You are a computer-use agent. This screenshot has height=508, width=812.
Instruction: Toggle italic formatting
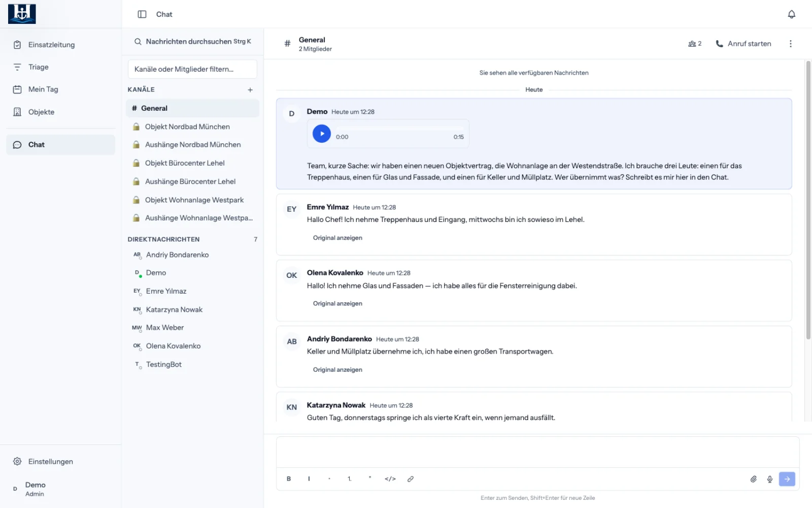[x=309, y=479]
